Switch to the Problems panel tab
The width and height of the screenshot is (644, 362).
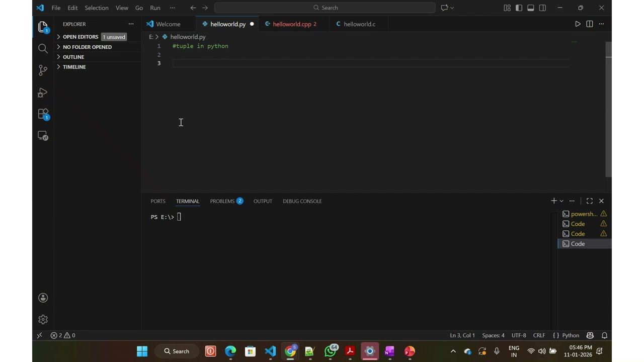226,201
